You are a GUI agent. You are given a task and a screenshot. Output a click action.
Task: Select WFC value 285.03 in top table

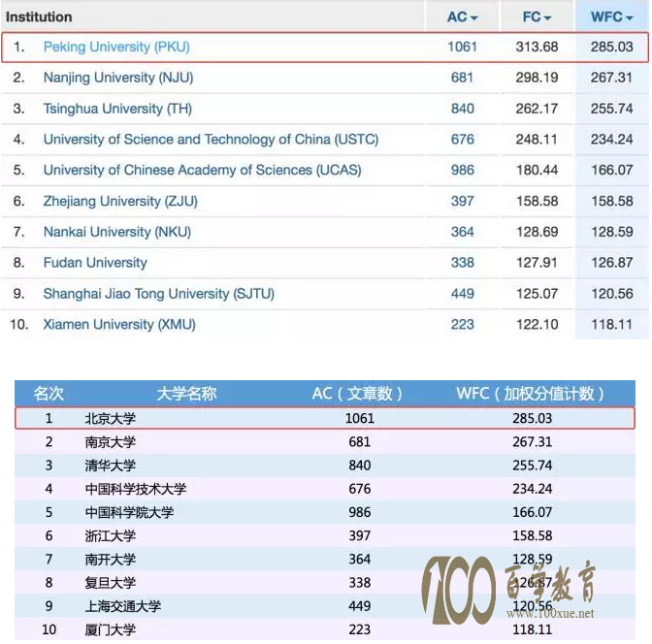pos(611,47)
